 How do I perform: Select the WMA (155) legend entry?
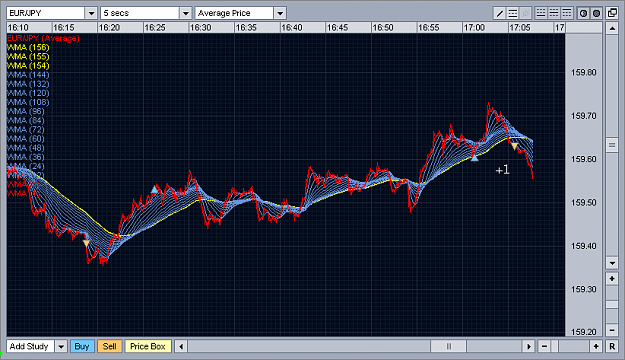[x=28, y=57]
